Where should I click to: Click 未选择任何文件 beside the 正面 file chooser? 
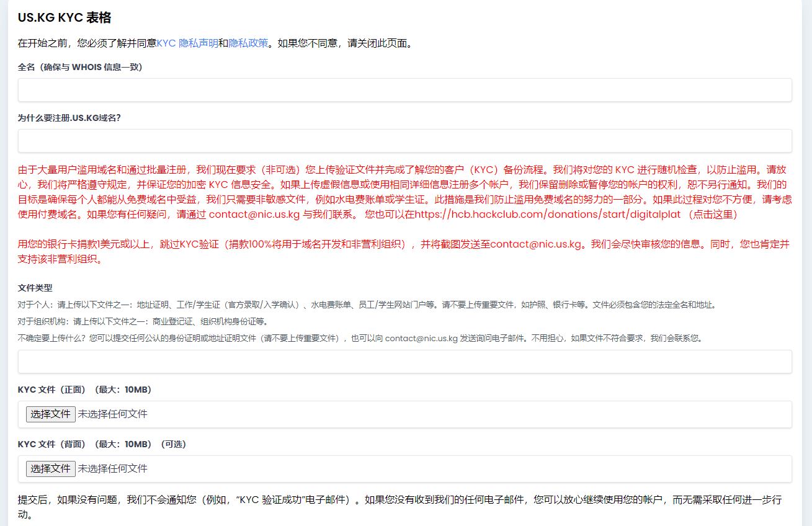(x=113, y=414)
